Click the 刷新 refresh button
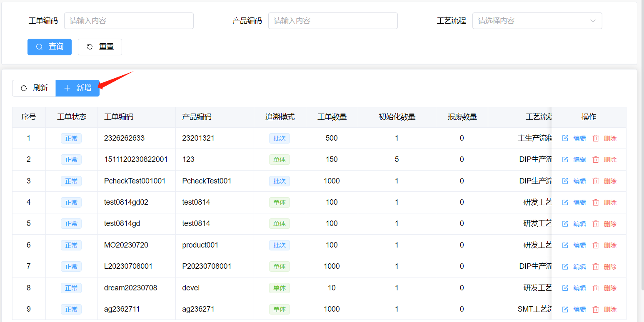644x322 pixels. tap(34, 88)
